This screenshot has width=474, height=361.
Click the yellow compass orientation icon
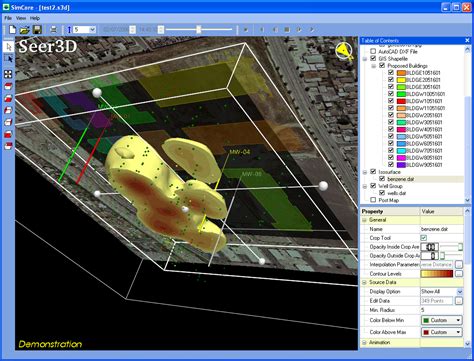(x=344, y=52)
